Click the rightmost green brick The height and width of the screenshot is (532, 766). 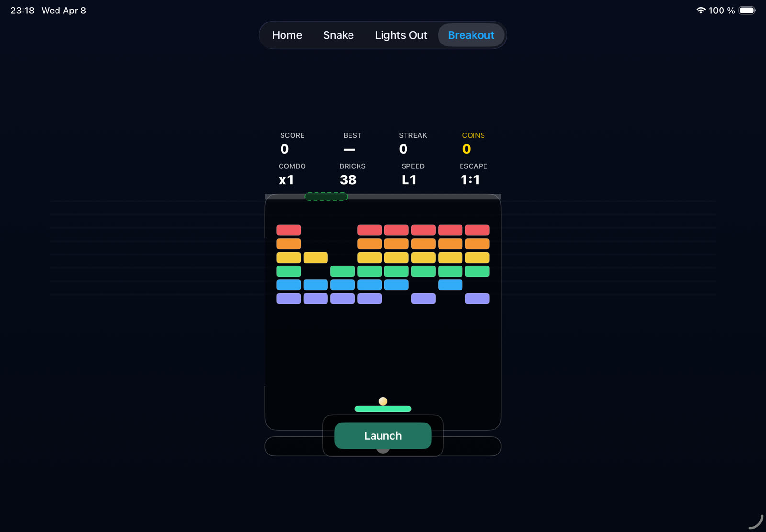(x=477, y=271)
